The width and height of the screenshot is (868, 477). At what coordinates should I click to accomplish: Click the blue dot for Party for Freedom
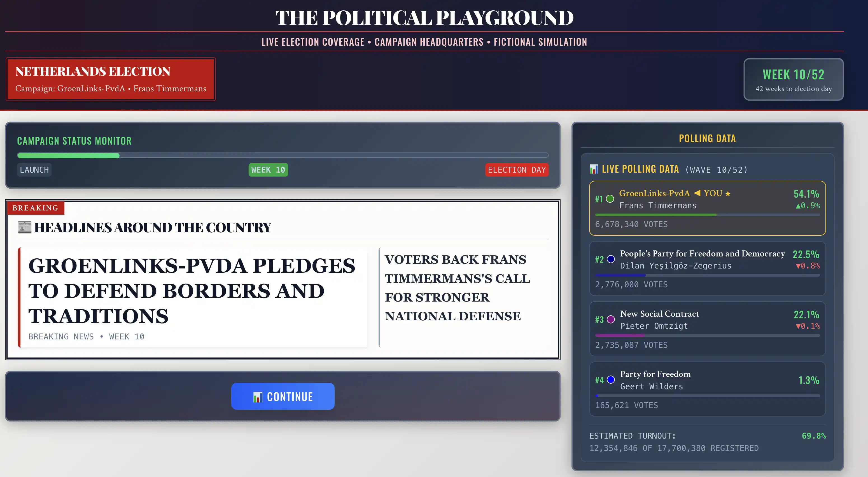click(611, 380)
